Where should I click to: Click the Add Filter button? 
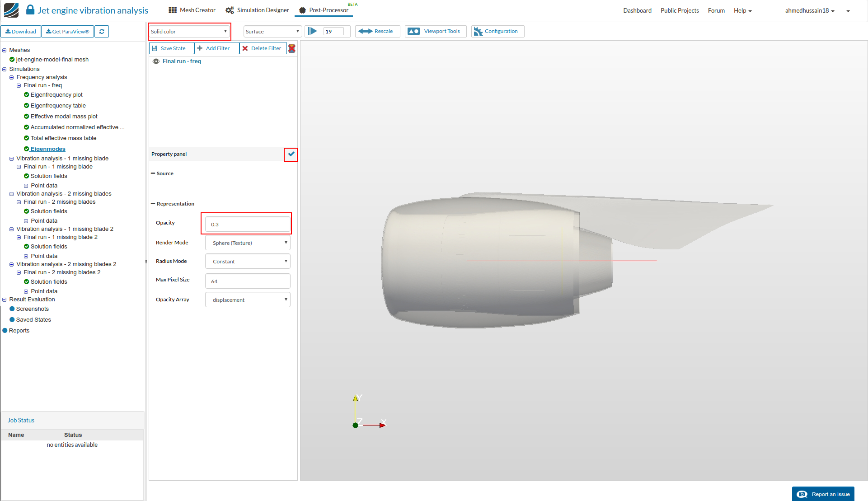(x=216, y=48)
